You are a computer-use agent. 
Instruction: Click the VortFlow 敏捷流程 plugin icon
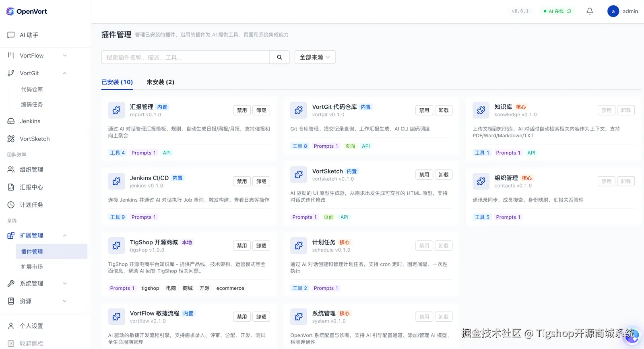116,317
